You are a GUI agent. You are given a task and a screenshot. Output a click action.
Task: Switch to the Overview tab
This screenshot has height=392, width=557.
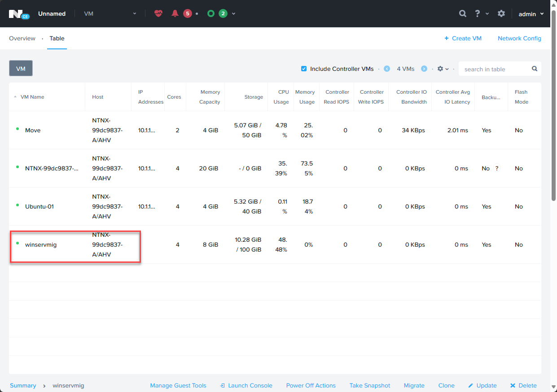[x=22, y=38]
